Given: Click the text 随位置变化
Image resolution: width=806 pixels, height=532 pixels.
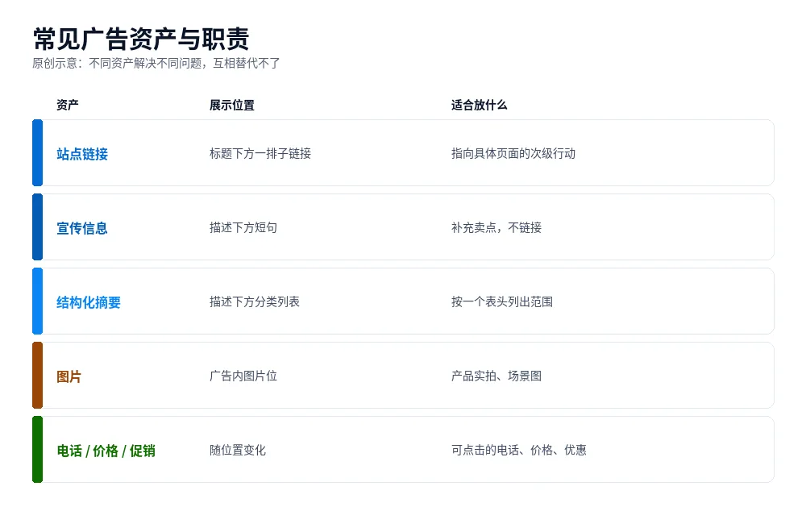Looking at the screenshot, I should (238, 450).
